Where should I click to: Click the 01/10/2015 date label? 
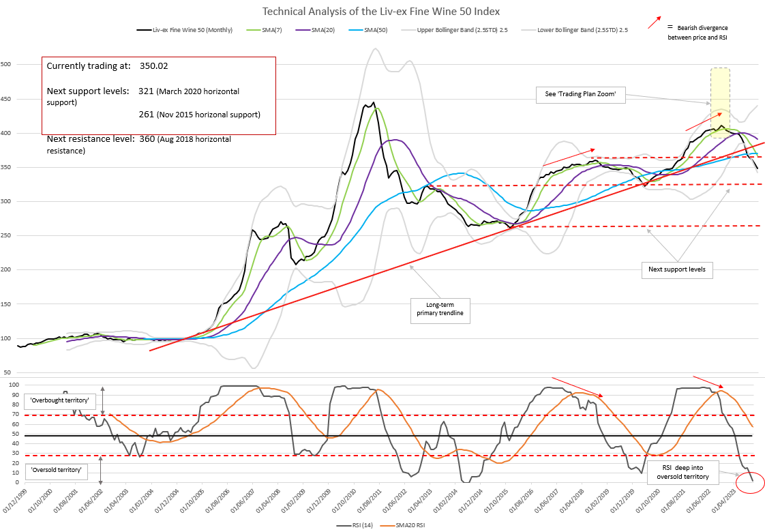[495, 500]
